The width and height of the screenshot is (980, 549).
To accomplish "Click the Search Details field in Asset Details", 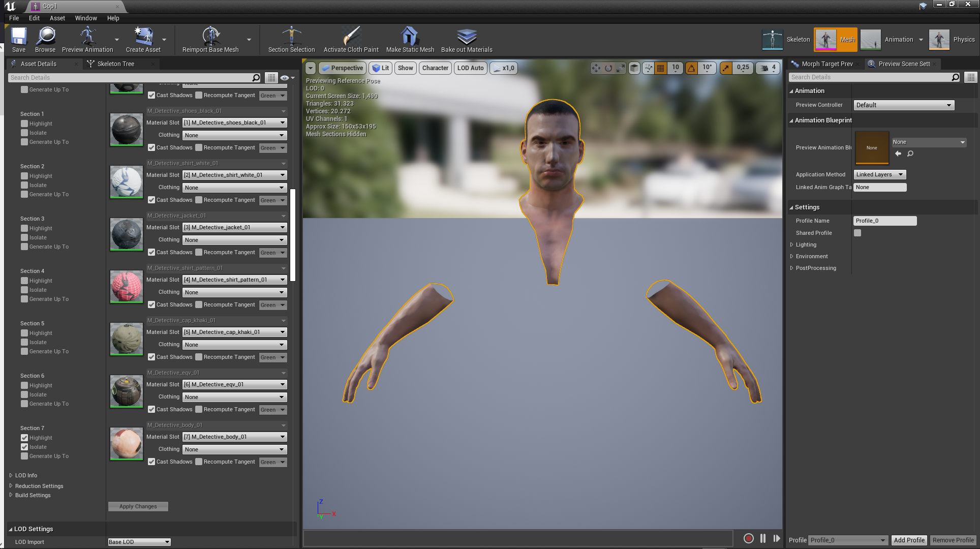I will pos(134,78).
